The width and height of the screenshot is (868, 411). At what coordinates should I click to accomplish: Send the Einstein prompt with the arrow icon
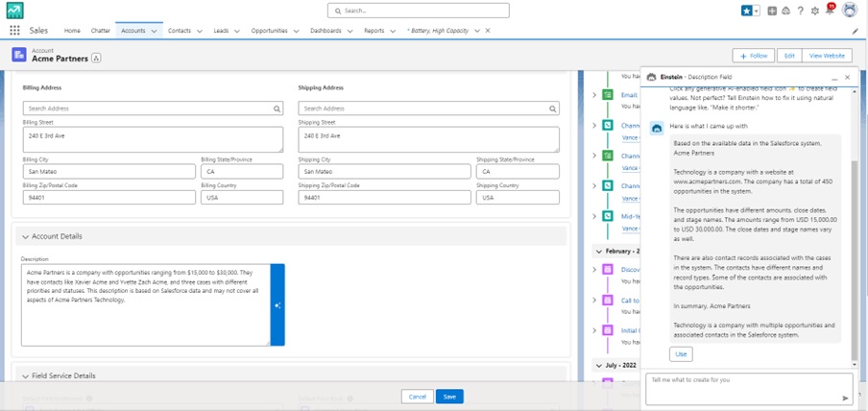pos(845,398)
